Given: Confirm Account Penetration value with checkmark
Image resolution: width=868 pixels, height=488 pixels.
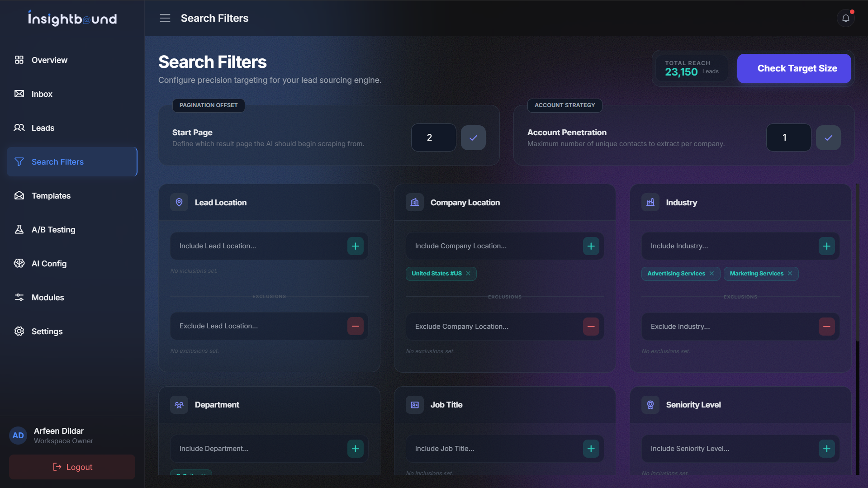Looking at the screenshot, I should point(828,138).
